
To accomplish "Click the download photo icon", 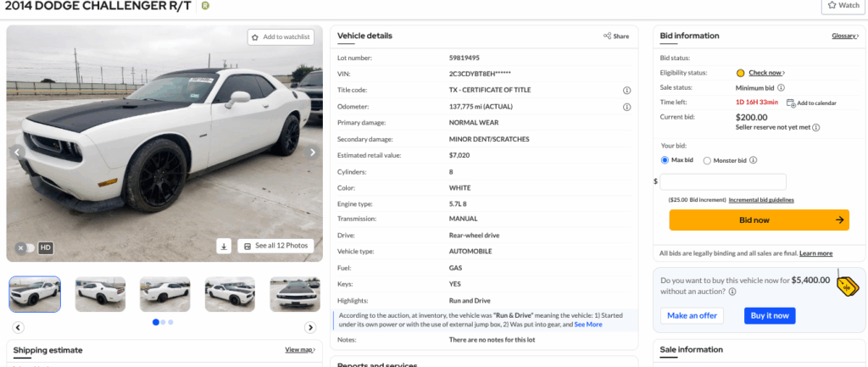I will pos(224,247).
